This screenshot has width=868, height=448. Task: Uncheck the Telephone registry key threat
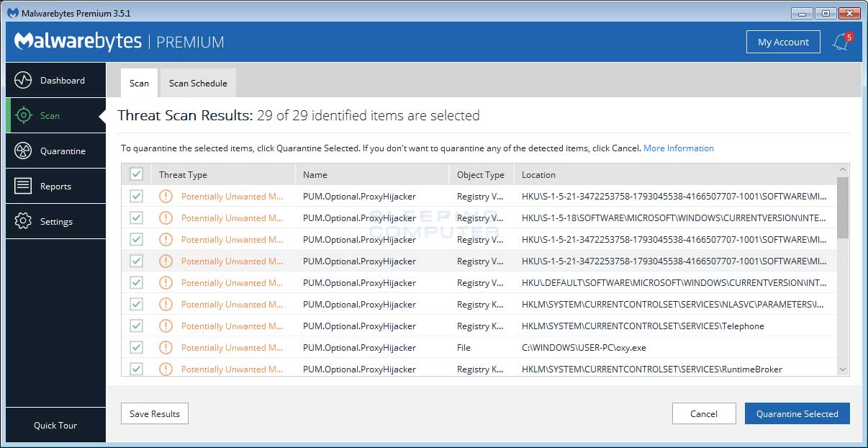pyautogui.click(x=136, y=326)
